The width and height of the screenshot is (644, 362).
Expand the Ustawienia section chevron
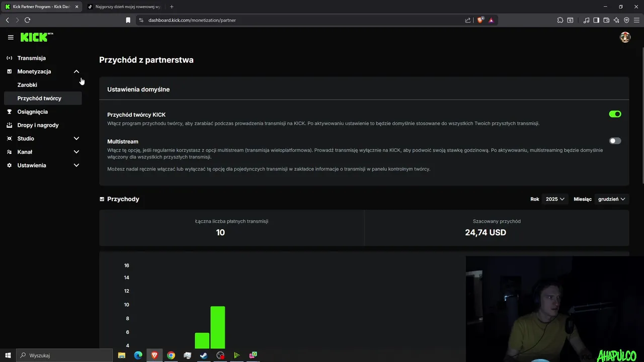76,165
